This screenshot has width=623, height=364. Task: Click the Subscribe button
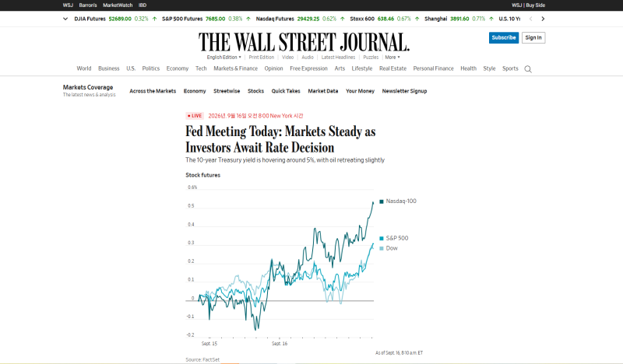tap(503, 37)
